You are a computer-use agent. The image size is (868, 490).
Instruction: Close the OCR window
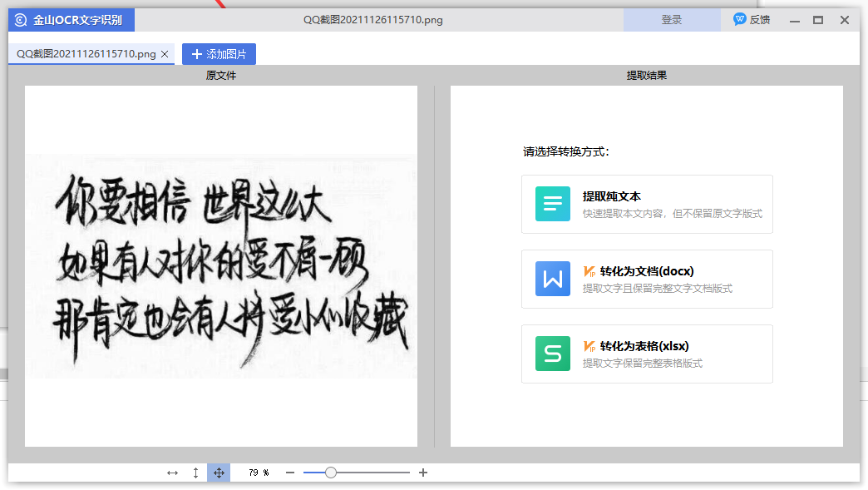[844, 20]
